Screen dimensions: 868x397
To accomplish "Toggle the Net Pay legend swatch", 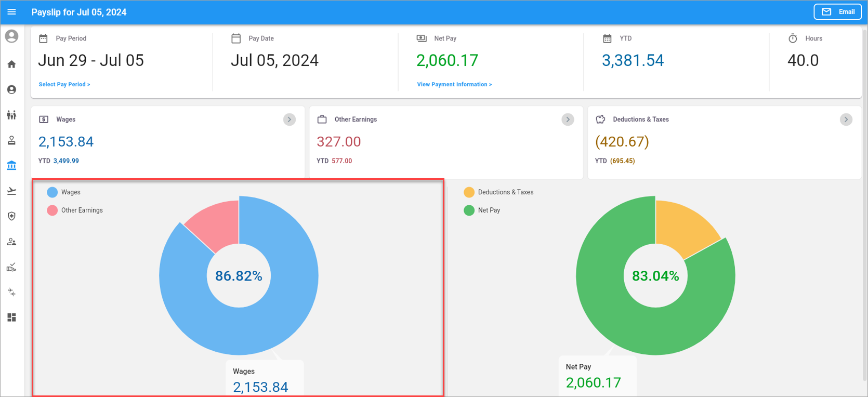I will pyautogui.click(x=469, y=210).
